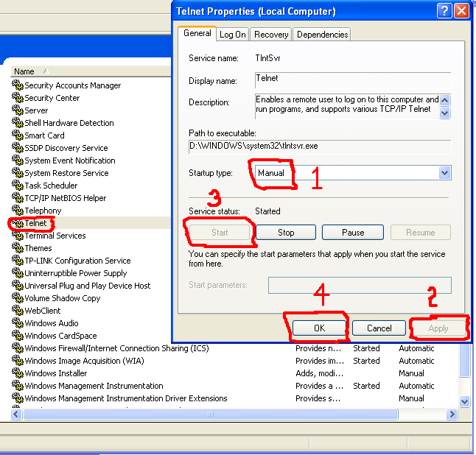Click the vertical scrollbar down arrow in Services
This screenshot has height=455, width=476.
pos(464,401)
